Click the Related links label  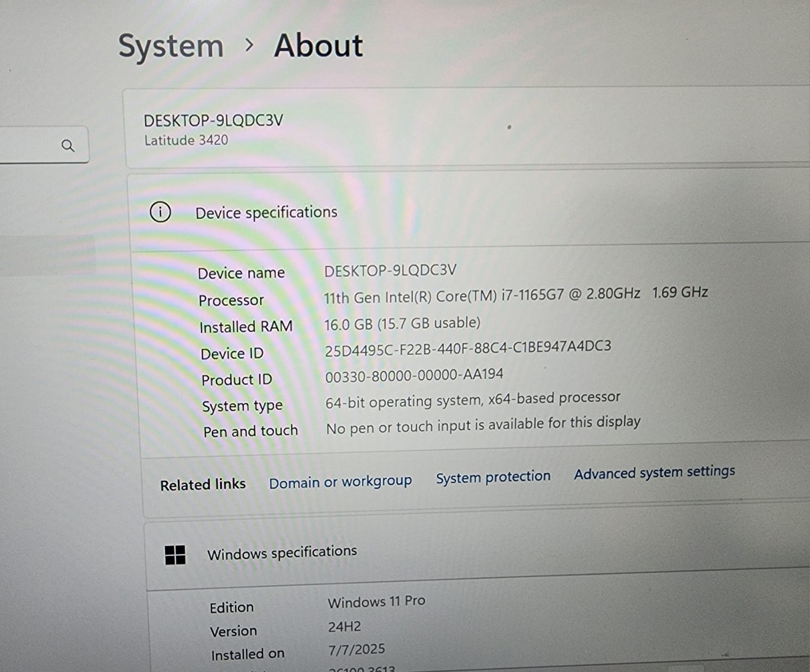click(203, 485)
